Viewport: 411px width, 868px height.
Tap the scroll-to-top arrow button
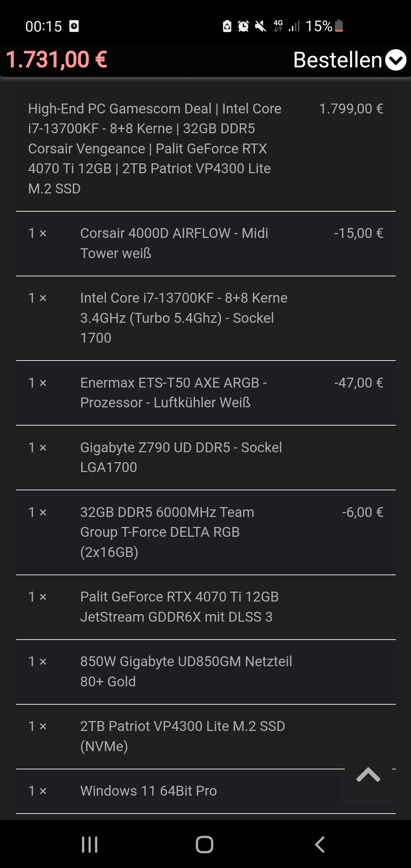[368, 775]
